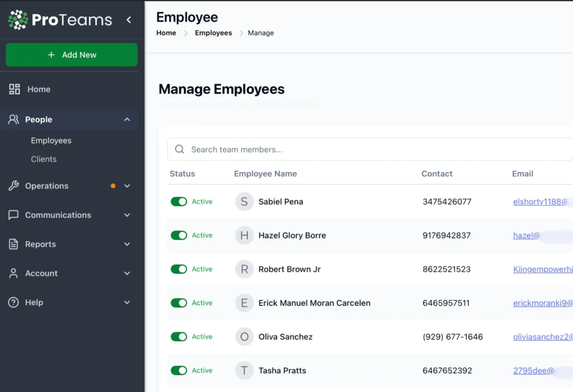The height and width of the screenshot is (392, 573).
Task: Click the Communications chat icon
Action: (x=12, y=215)
